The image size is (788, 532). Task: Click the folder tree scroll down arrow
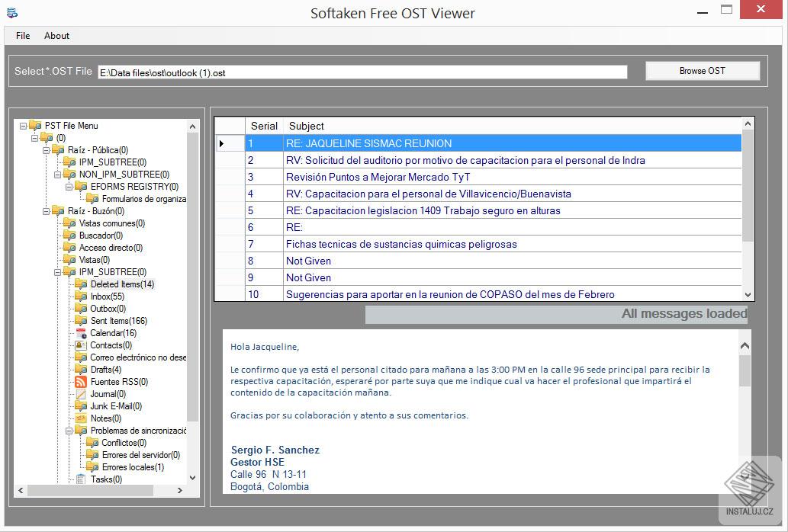coord(192,478)
